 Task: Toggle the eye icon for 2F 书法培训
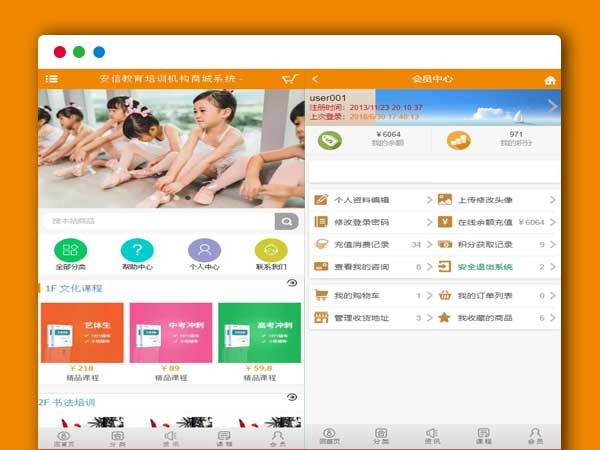pos(292,397)
